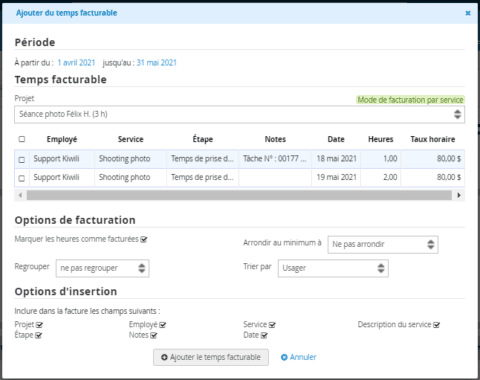This screenshot has width=480, height=380.
Task: Toggle the Employé field checkbox
Action: click(162, 325)
